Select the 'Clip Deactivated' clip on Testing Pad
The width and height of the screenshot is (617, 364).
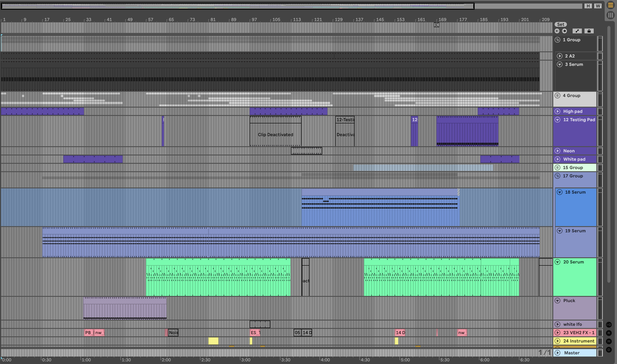[275, 131]
